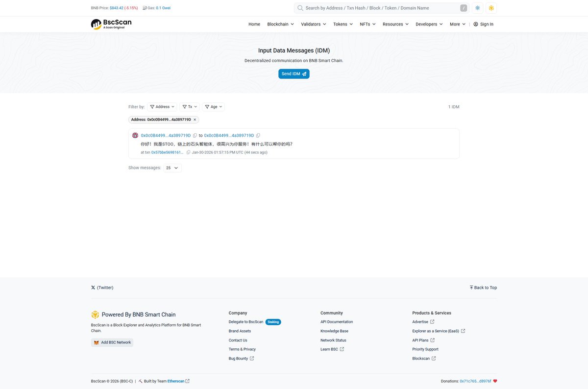Change Show messages count dropdown
The image size is (588, 389).
coord(172,168)
